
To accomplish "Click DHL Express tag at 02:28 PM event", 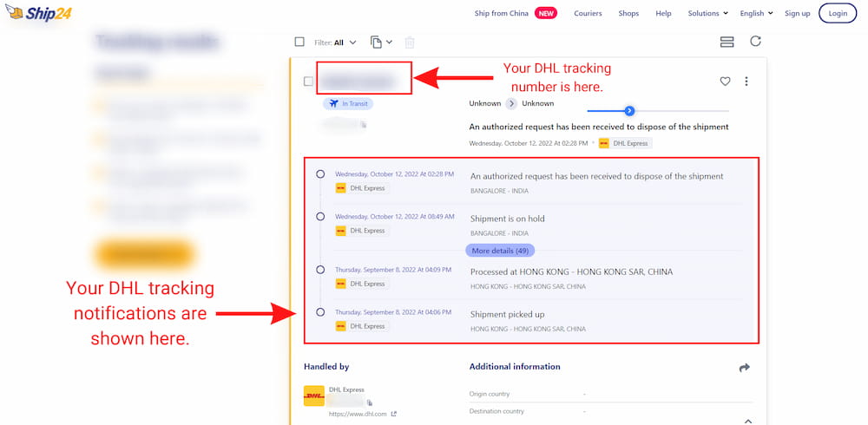I will (362, 188).
